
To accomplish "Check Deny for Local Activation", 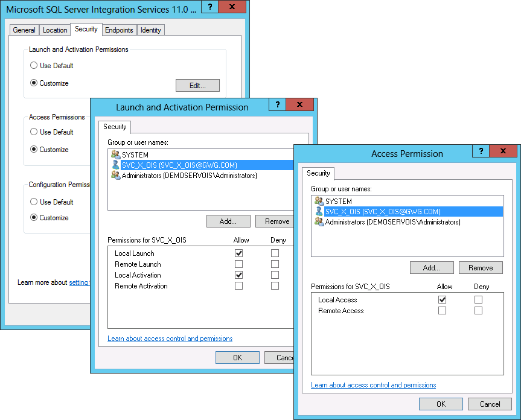I will 275,275.
